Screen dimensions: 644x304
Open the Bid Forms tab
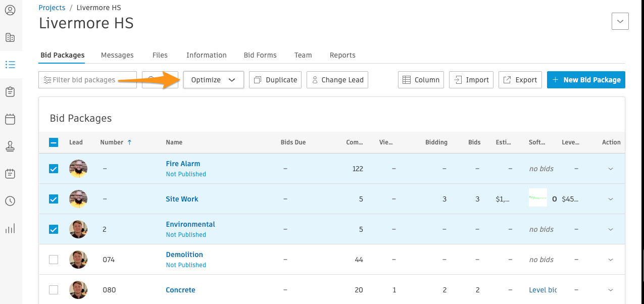click(260, 55)
